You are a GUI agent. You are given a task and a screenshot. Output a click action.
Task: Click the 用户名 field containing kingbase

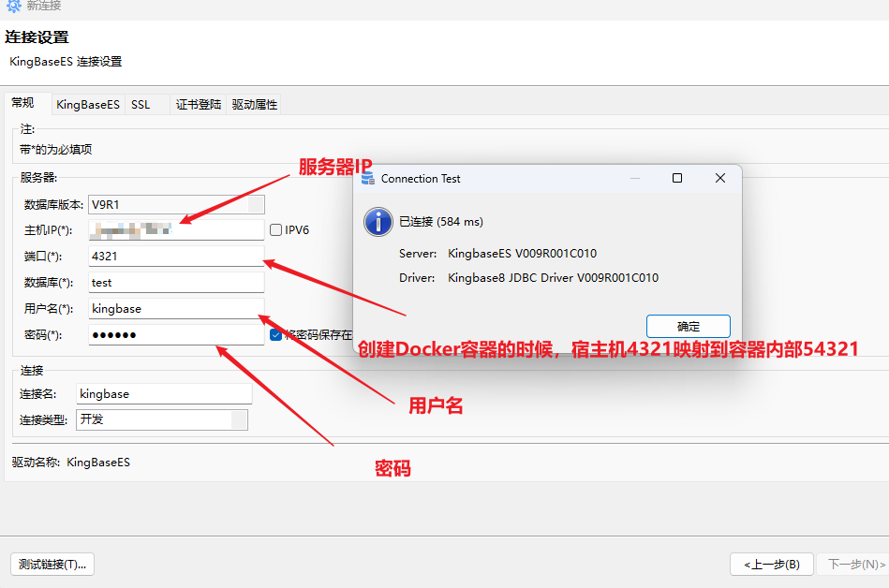[x=176, y=309]
